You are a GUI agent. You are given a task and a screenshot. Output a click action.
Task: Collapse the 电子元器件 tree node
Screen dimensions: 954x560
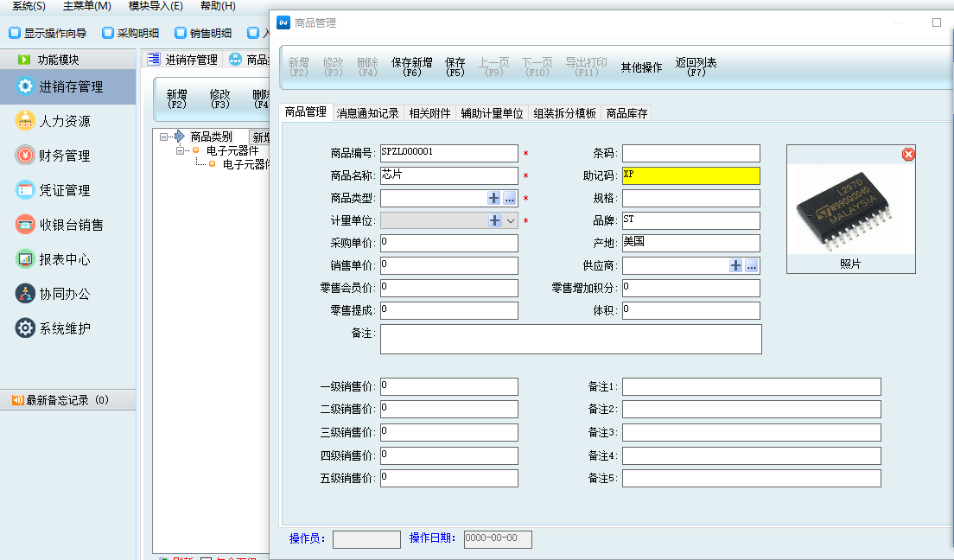coord(181,150)
